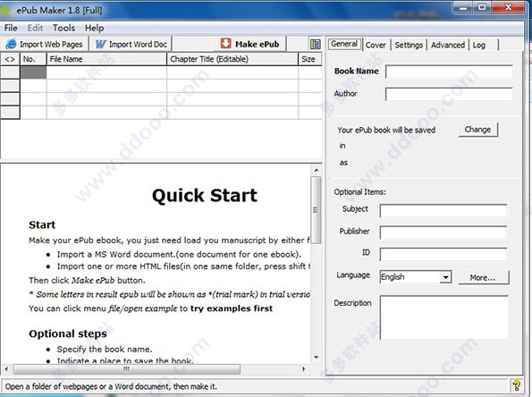The image size is (532, 397).
Task: Open the Edit menu
Action: pos(35,28)
